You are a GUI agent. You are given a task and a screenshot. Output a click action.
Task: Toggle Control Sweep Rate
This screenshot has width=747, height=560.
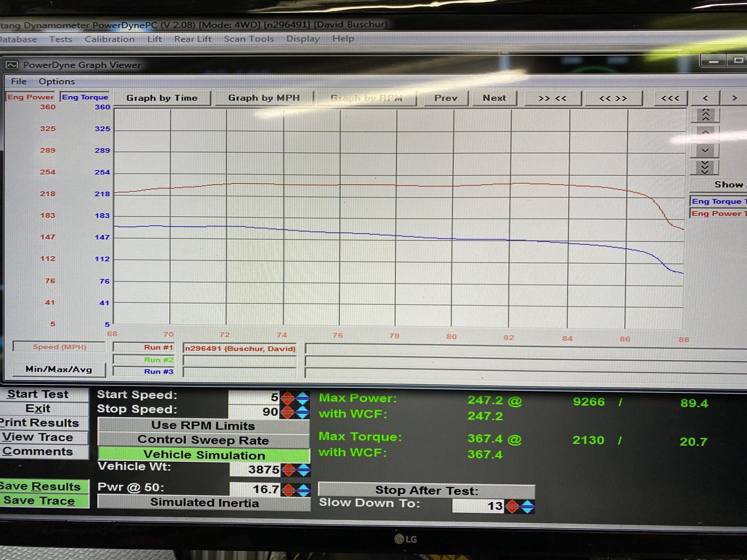click(x=203, y=440)
